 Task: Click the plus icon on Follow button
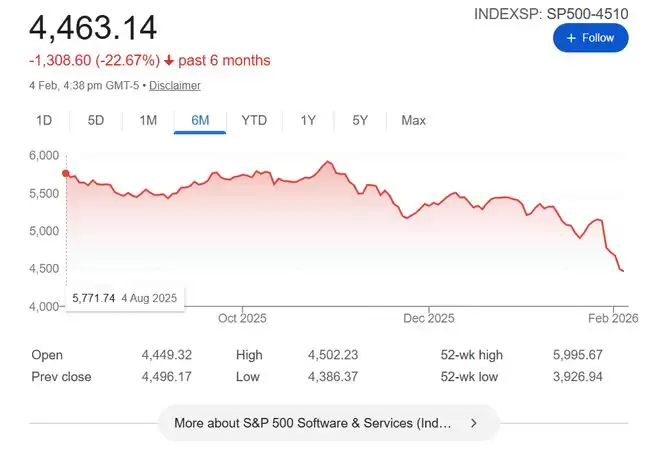[x=571, y=38]
